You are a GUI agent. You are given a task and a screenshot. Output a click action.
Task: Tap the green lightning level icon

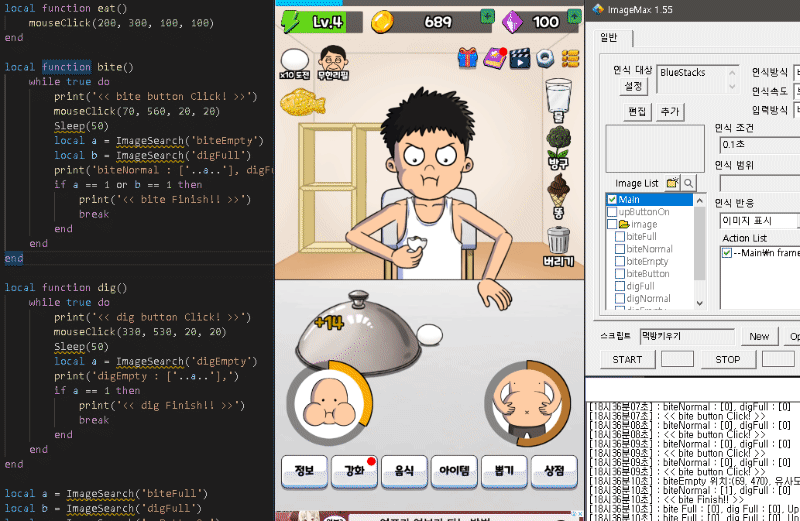point(291,22)
